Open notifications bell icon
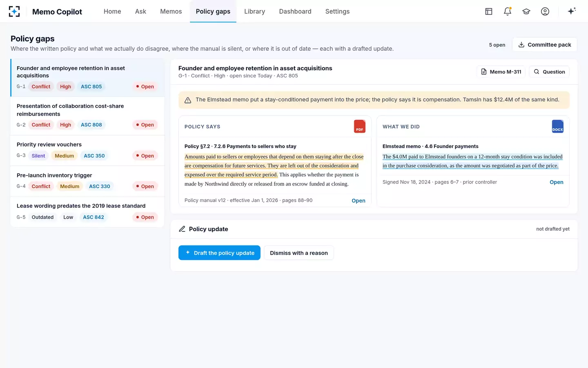Image resolution: width=588 pixels, height=368 pixels. click(508, 11)
